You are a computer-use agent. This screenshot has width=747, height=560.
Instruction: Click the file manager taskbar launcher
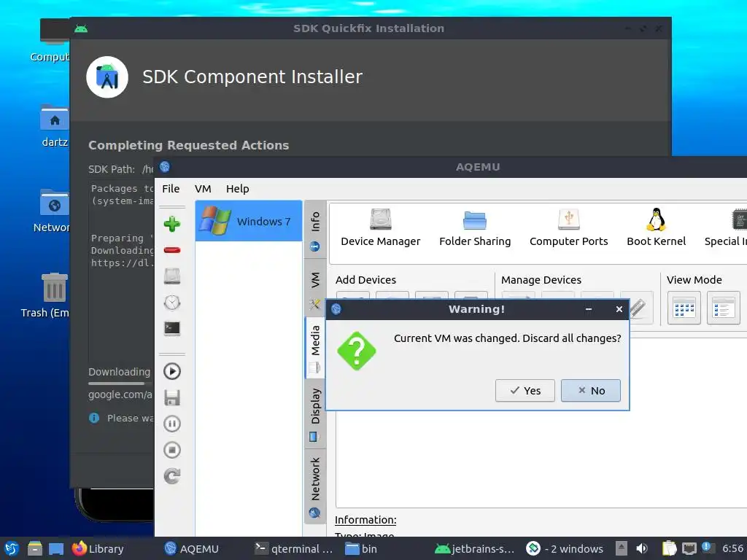tap(34, 548)
